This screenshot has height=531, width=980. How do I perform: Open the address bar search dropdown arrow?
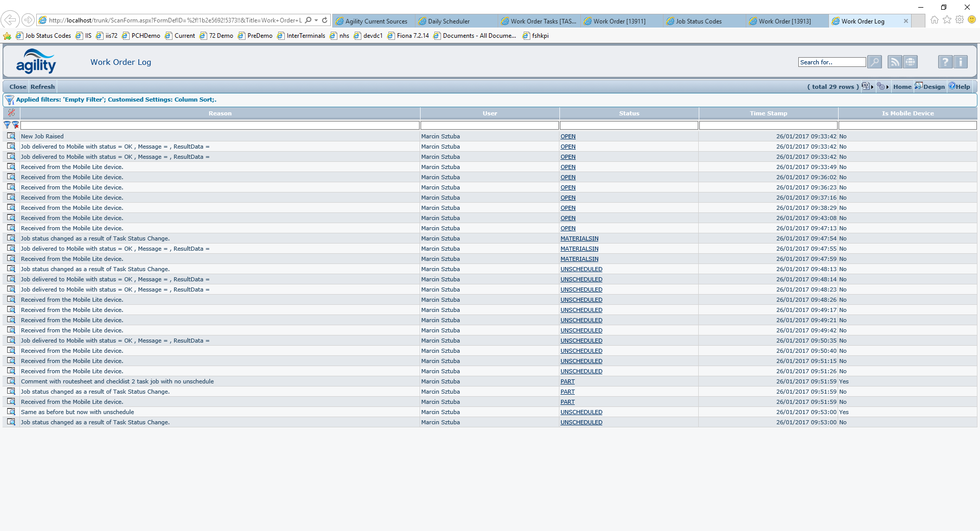[316, 20]
